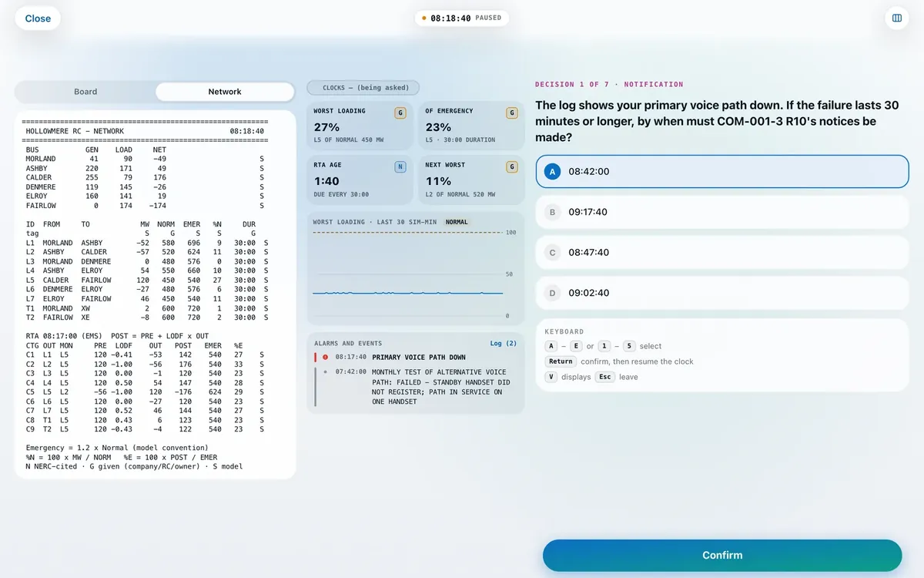
Task: Click line L5 CALDER FAIRLOW row
Action: pyautogui.click(x=146, y=280)
